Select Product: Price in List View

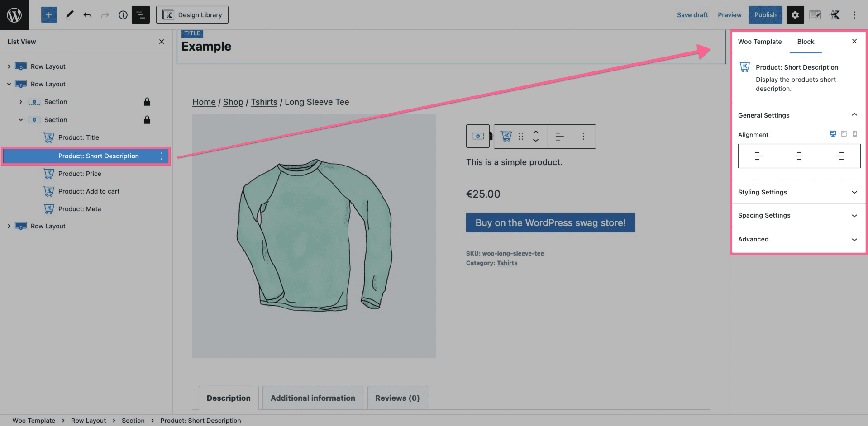coord(80,174)
